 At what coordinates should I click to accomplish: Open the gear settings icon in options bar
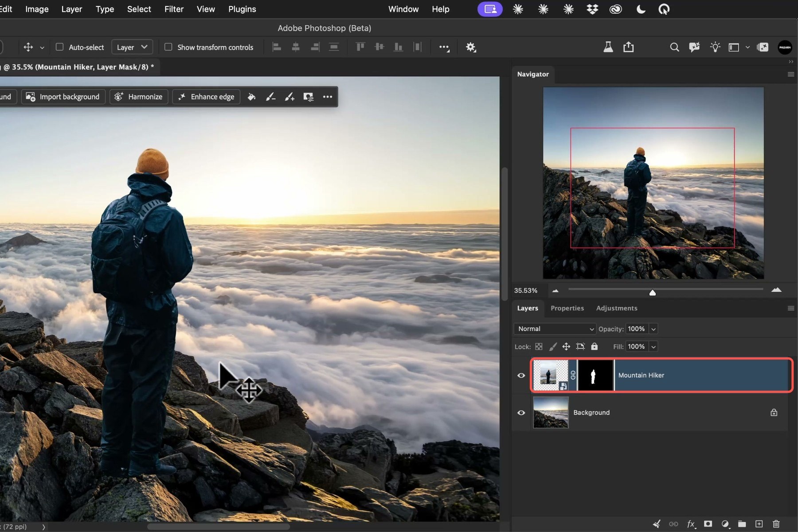[471, 47]
